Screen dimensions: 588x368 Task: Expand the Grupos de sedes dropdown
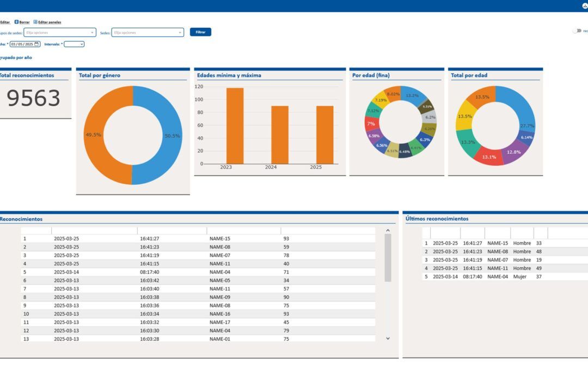[x=60, y=33]
